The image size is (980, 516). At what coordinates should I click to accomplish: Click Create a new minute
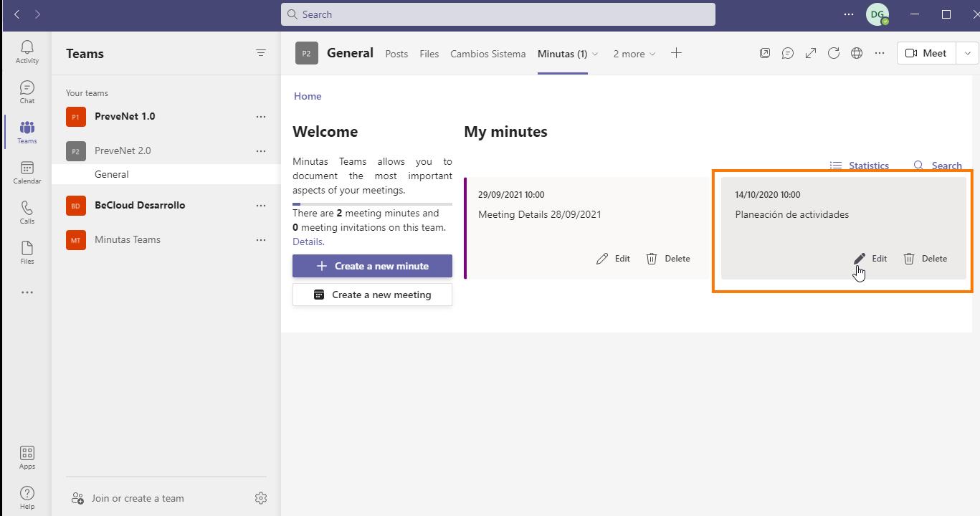click(372, 266)
